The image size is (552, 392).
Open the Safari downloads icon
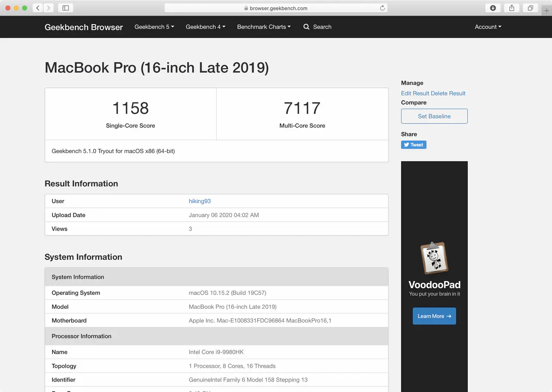point(493,8)
